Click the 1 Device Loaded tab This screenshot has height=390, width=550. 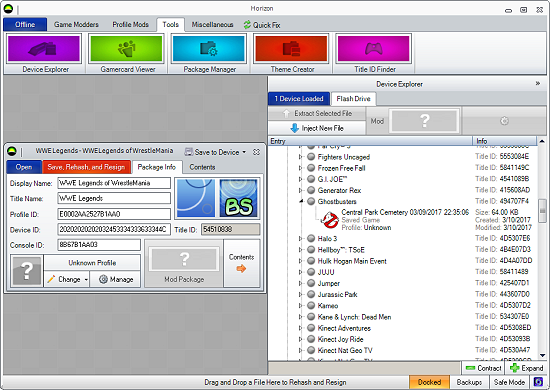click(299, 99)
